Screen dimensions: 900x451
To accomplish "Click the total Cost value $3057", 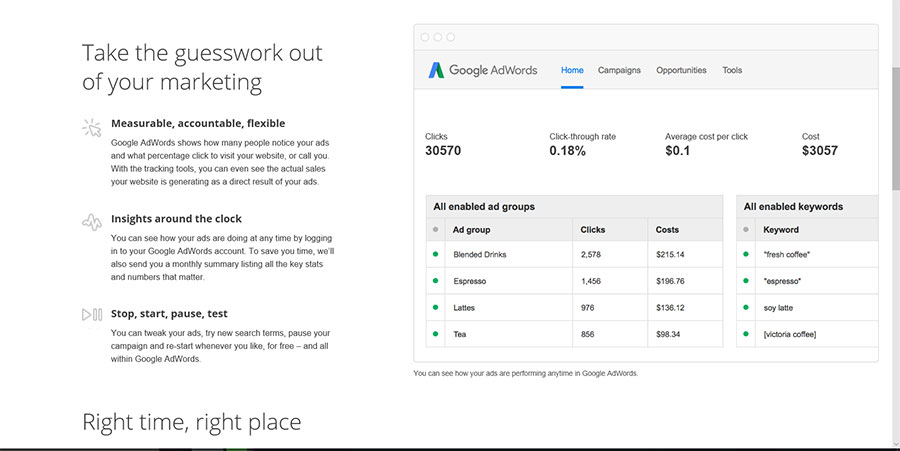I will pyautogui.click(x=820, y=151).
